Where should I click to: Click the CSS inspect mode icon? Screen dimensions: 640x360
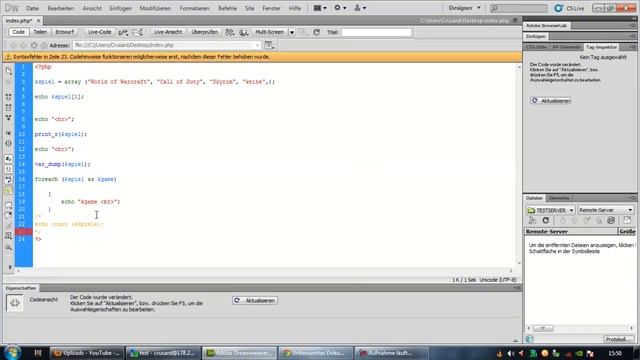click(138, 32)
